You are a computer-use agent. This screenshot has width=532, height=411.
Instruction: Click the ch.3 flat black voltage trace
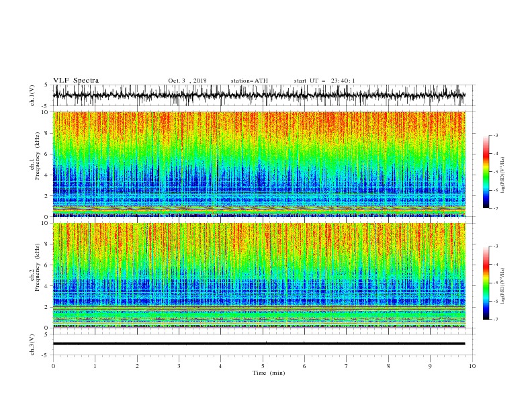tap(259, 344)
